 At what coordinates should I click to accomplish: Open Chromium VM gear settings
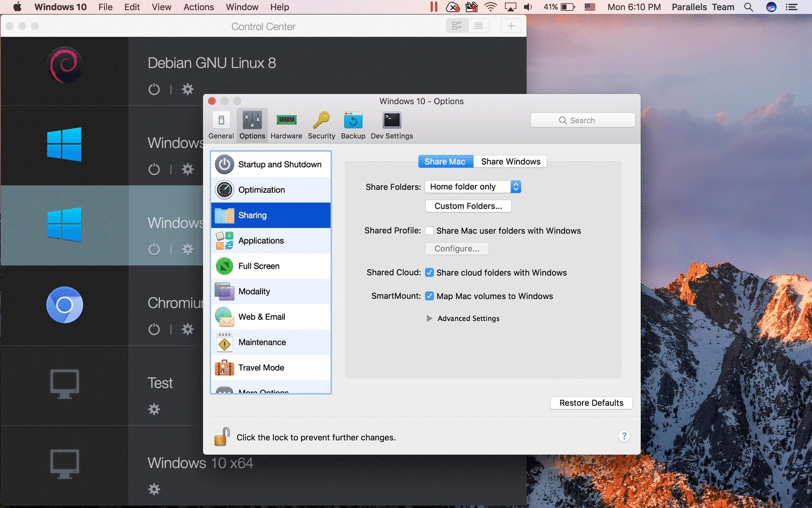(x=188, y=329)
